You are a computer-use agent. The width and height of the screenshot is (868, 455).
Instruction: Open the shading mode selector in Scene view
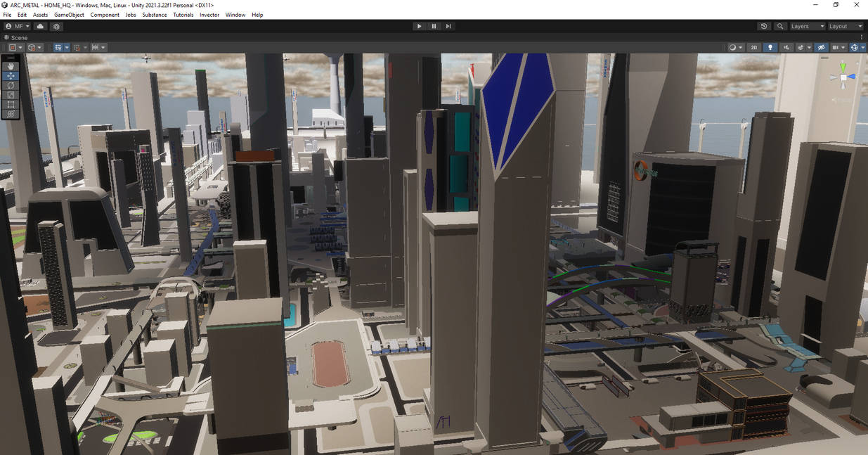coord(733,47)
